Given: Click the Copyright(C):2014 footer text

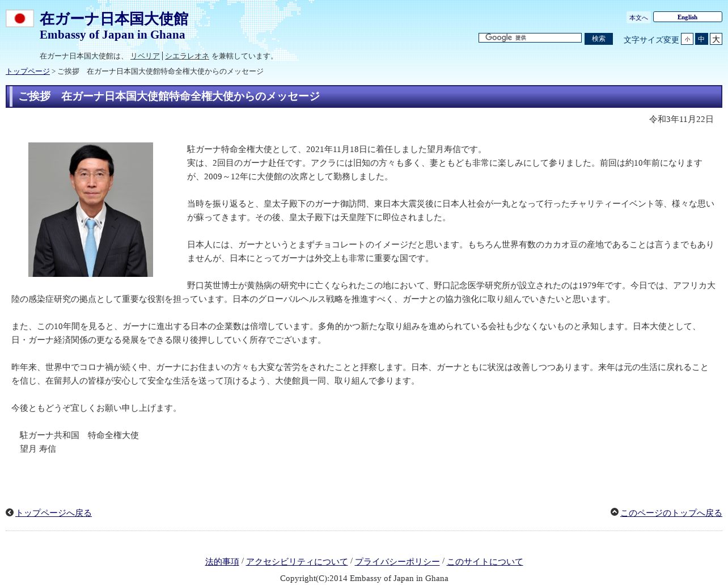Looking at the screenshot, I should 364,578.
